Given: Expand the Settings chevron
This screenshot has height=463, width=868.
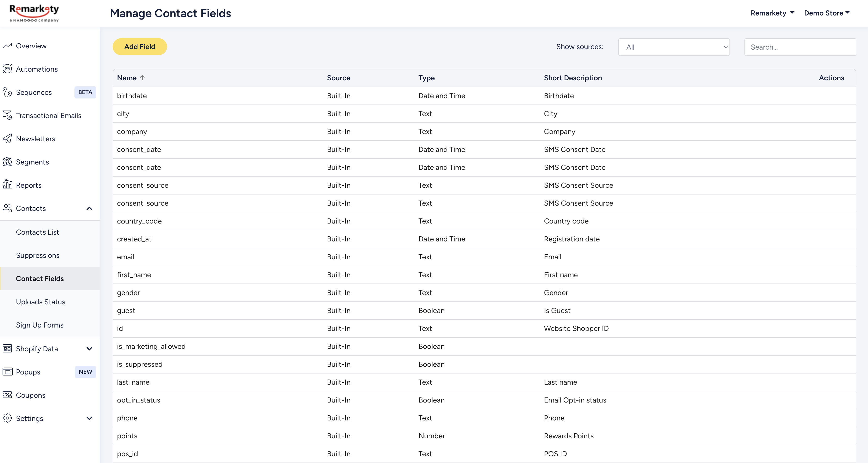Looking at the screenshot, I should [x=89, y=418].
